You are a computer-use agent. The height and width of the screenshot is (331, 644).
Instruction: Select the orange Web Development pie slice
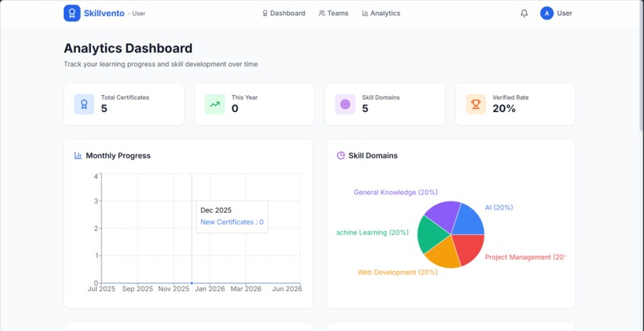pyautogui.click(x=445, y=254)
